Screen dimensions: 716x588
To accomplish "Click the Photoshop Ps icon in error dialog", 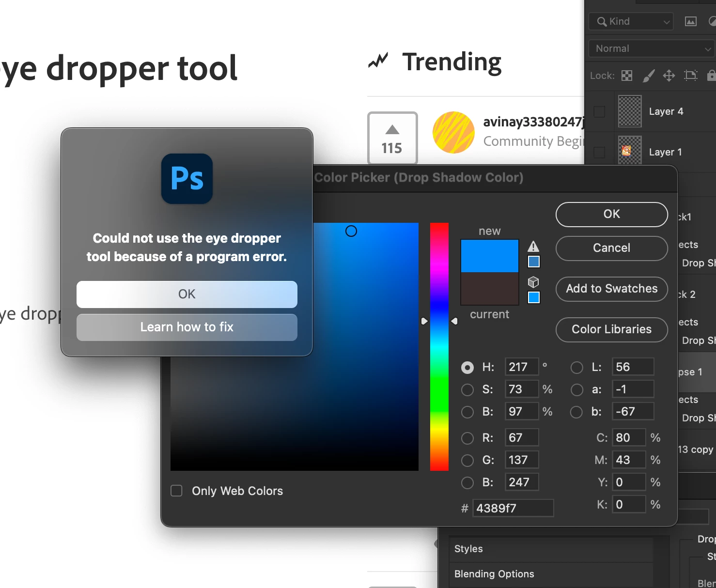I will (187, 179).
